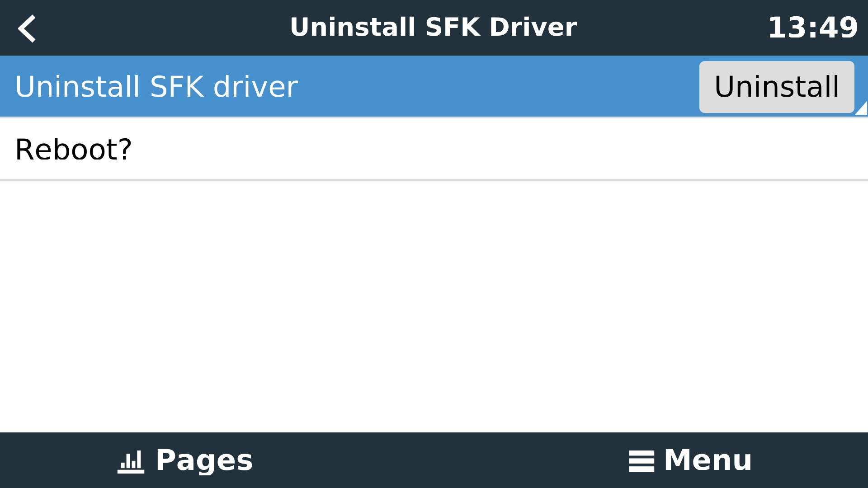Click the blue row gap before Uninstall button
The height and width of the screenshot is (488, 868).
497,87
